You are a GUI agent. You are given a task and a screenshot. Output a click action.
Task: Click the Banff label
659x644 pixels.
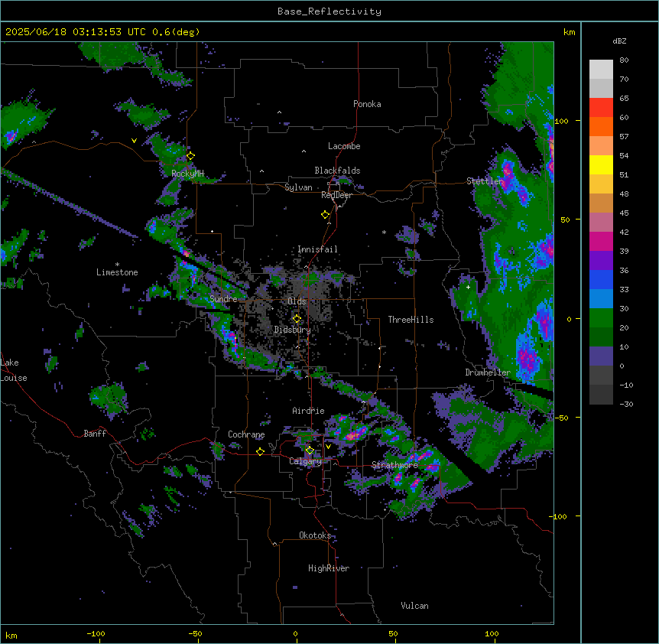[x=95, y=434]
